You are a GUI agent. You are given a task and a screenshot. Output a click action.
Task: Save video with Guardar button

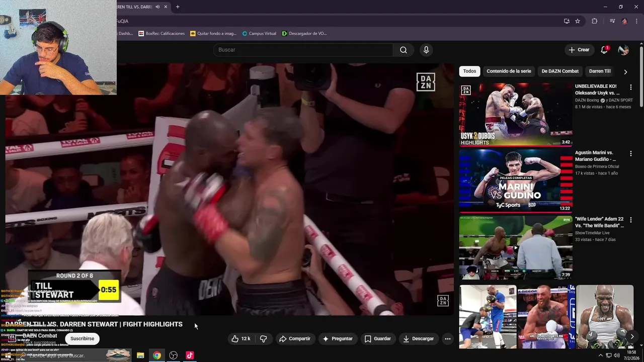[377, 339]
